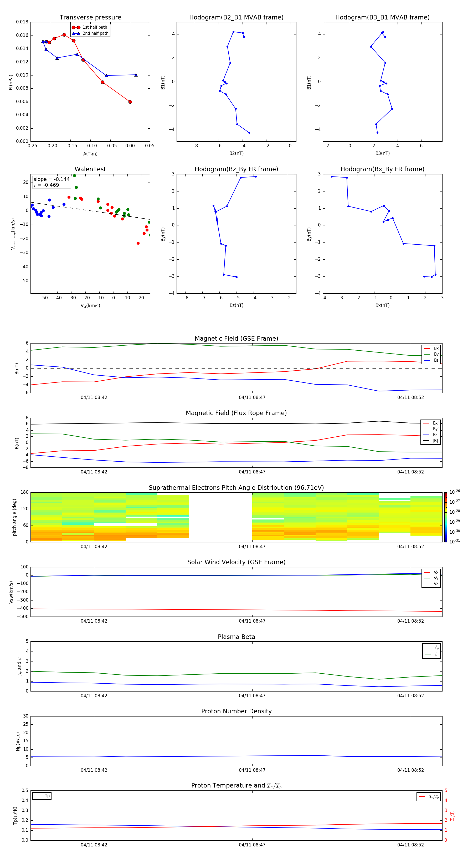This screenshot has width=473, height=868.
Task: Select the Bz' entry in Flux Rope legend
Action: point(431,435)
